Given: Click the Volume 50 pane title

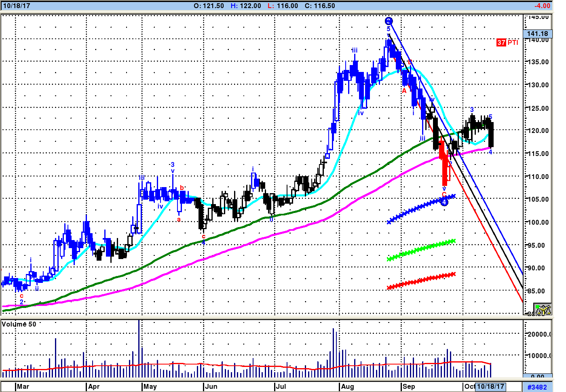Looking at the screenshot, I should (19, 324).
